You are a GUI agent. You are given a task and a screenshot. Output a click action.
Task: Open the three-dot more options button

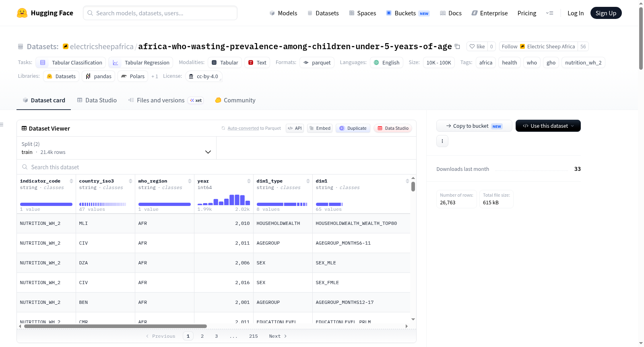pyautogui.click(x=442, y=141)
